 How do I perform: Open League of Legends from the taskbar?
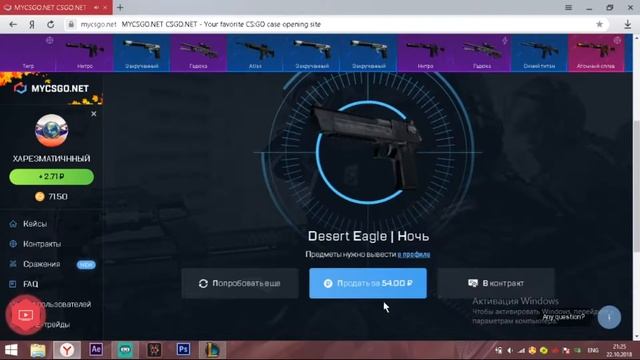[212, 350]
